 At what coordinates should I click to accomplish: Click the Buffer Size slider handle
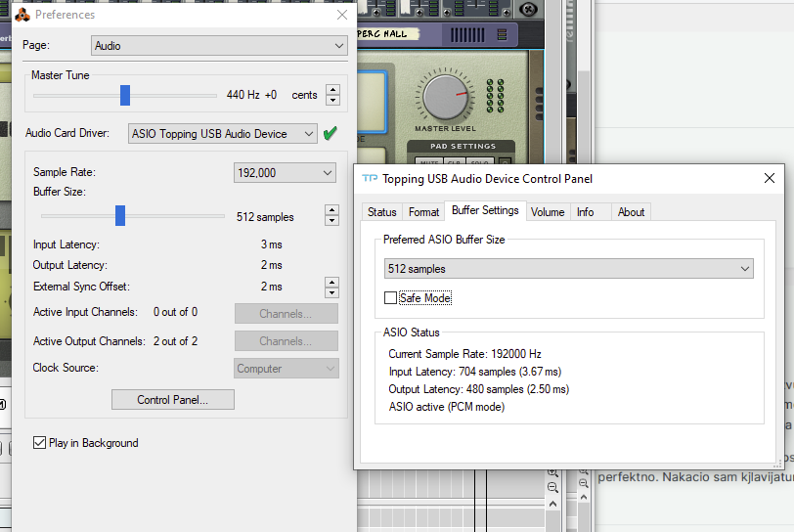coord(120,216)
